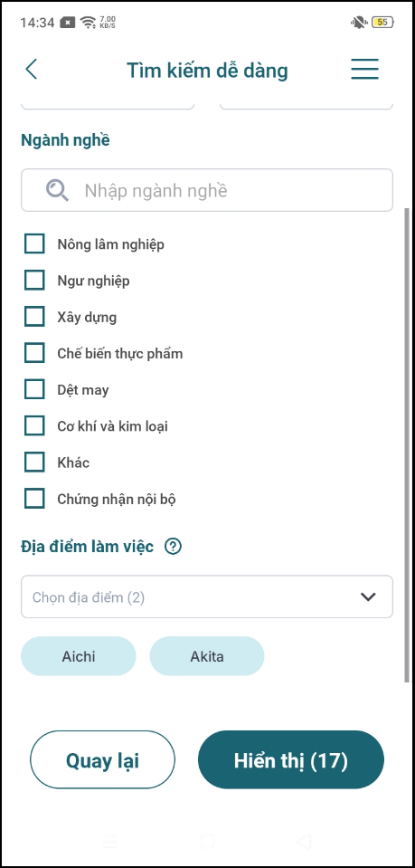Check the Nông lâm nghiệp checkbox
Screen dimensions: 415x868
[34, 244]
